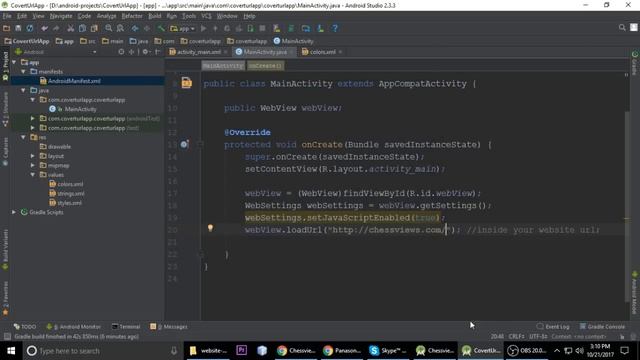Click the Undo arrow icon
640x360 pixels.
[x=44, y=28]
